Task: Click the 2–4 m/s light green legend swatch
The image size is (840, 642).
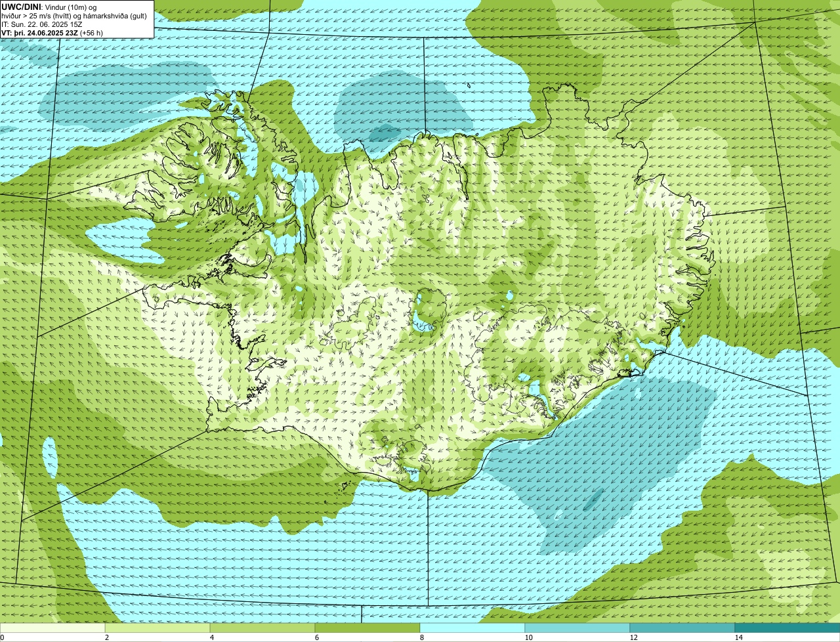Action: coord(157,628)
